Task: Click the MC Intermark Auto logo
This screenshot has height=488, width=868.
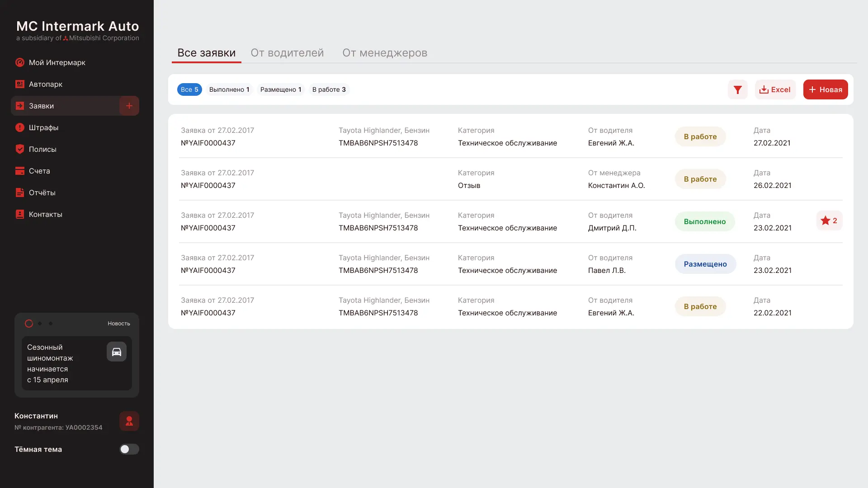Action: point(78,30)
